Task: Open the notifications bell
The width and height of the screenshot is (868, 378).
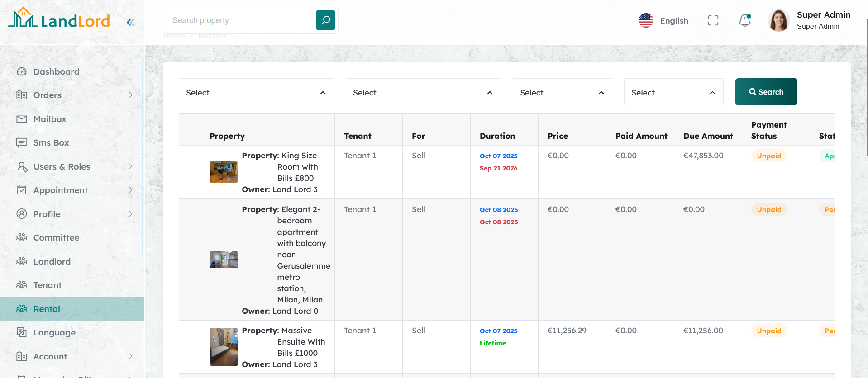Action: click(x=744, y=20)
